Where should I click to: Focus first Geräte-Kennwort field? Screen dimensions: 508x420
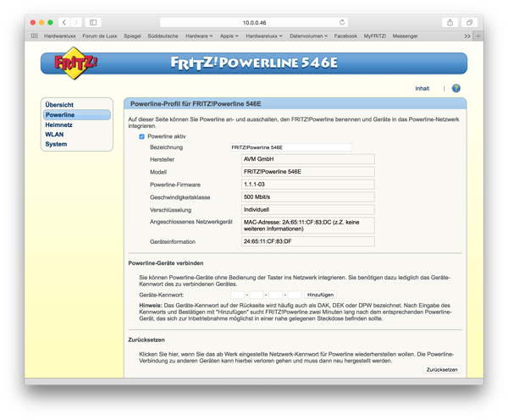pyautogui.click(x=237, y=295)
